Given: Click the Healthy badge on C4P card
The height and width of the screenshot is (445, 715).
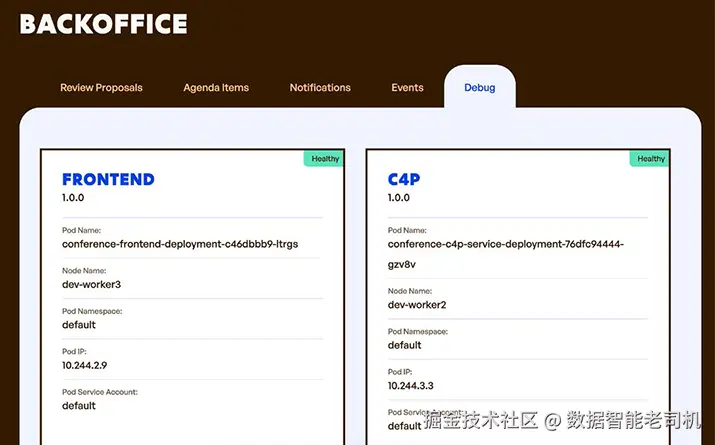Looking at the screenshot, I should tap(650, 159).
